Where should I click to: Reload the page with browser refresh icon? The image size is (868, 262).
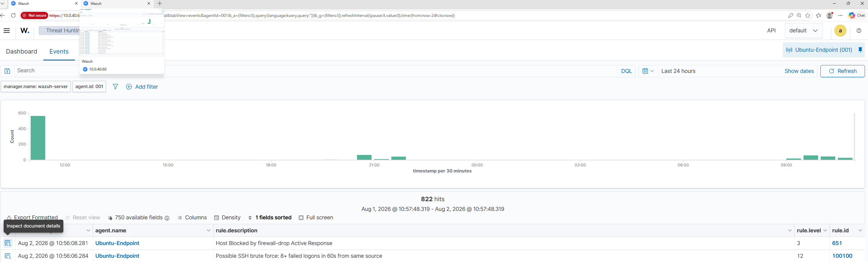(x=13, y=15)
